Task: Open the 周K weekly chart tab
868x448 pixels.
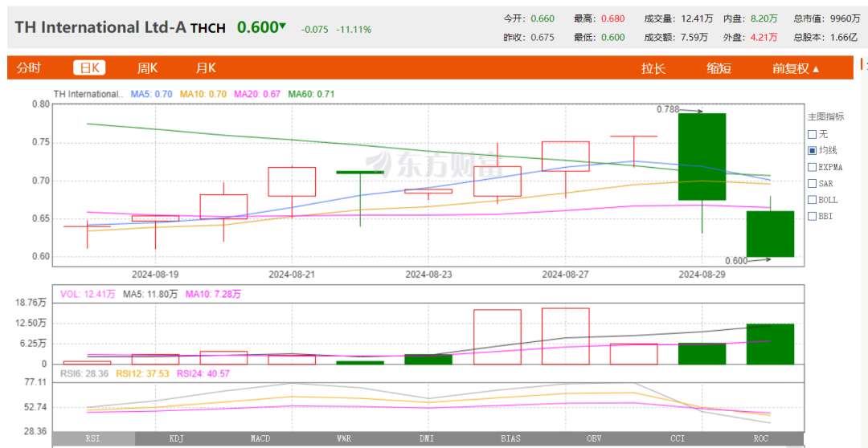Action: (147, 68)
